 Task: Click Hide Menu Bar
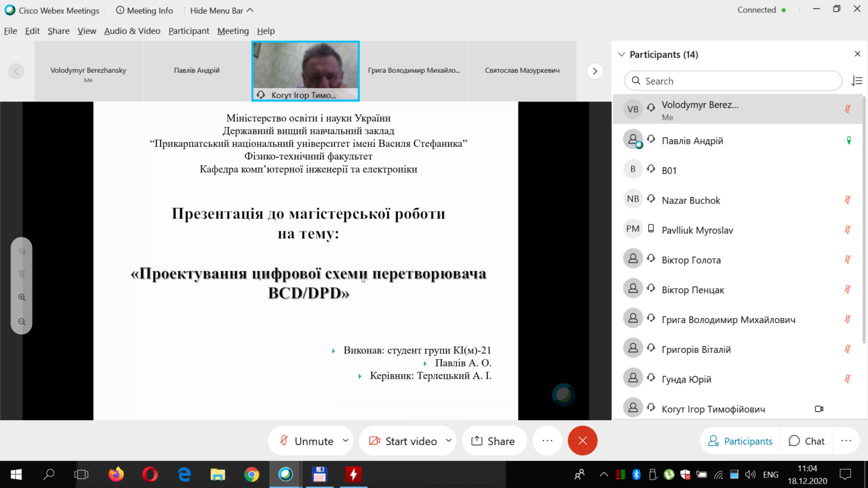[222, 11]
